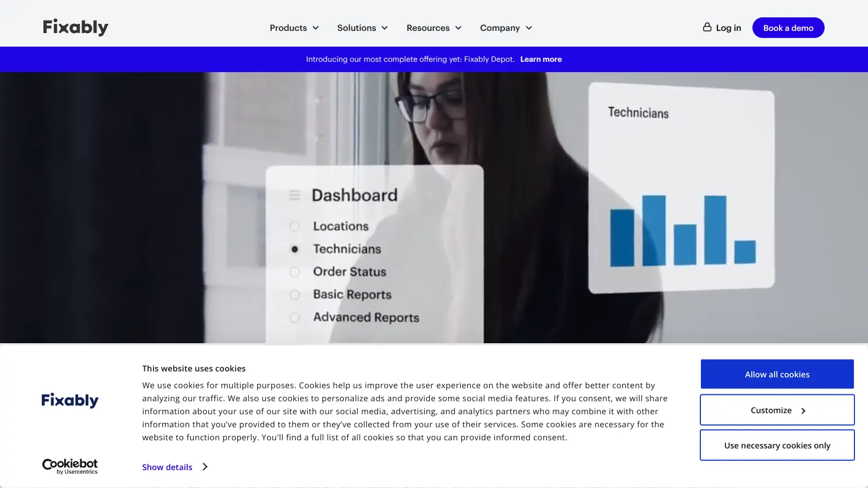Select the Locations radio button
The width and height of the screenshot is (868, 488).
click(x=295, y=227)
